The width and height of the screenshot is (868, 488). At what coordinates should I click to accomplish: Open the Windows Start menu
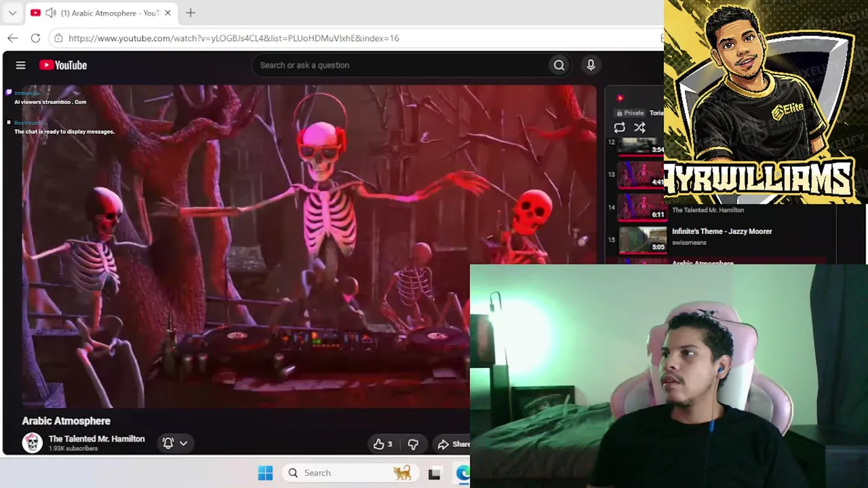tap(265, 473)
